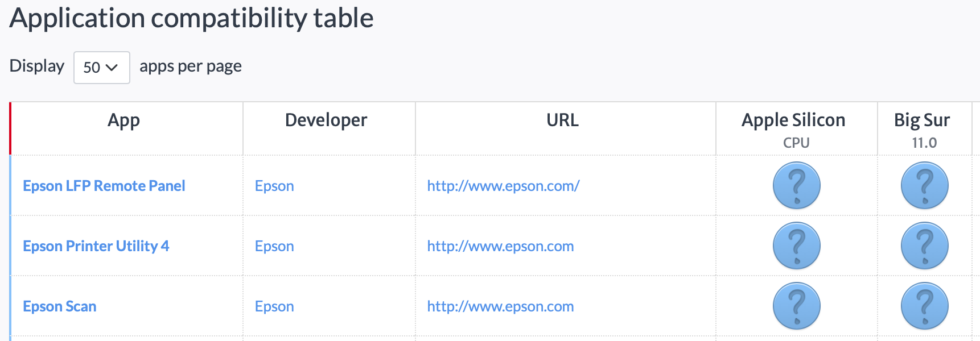Click Epson developer link for LFP Remote Panel
The width and height of the screenshot is (980, 341).
pos(274,186)
